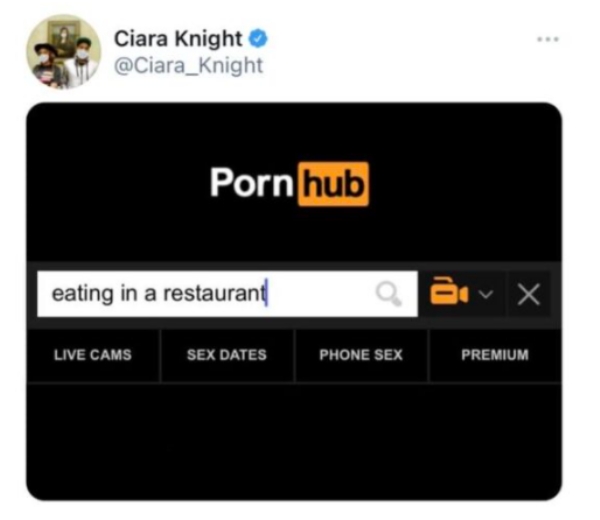The image size is (600, 520).
Task: Click empty area right of search text
Action: coord(321,294)
